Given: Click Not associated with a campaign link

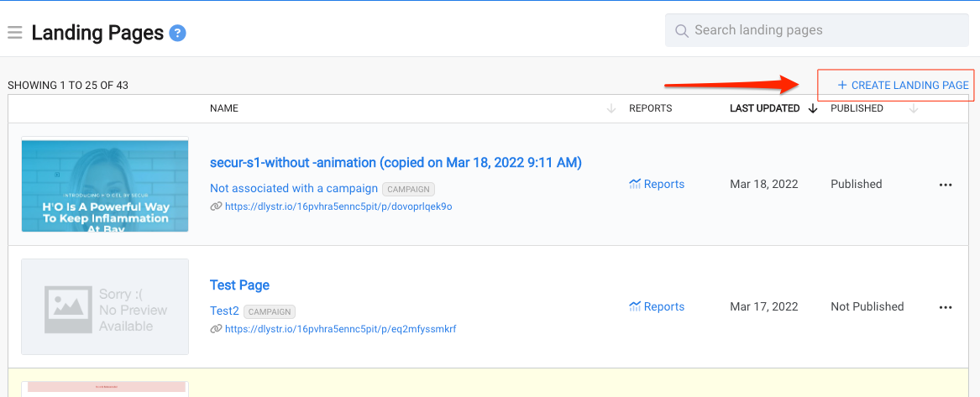Looking at the screenshot, I should point(294,189).
